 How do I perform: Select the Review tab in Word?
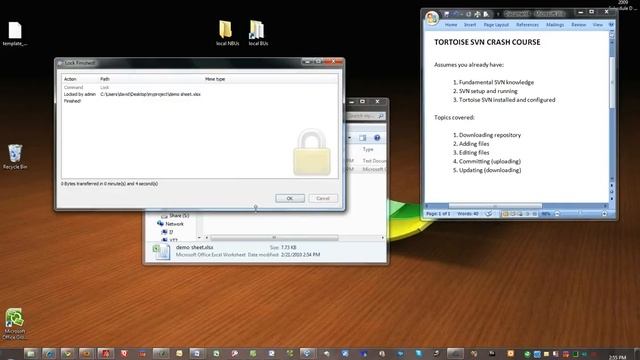coord(578,25)
